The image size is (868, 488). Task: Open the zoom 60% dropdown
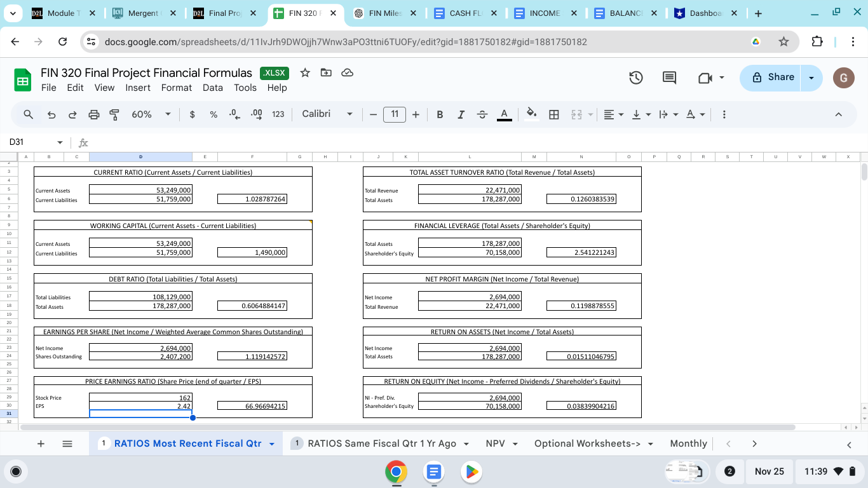[x=151, y=114]
